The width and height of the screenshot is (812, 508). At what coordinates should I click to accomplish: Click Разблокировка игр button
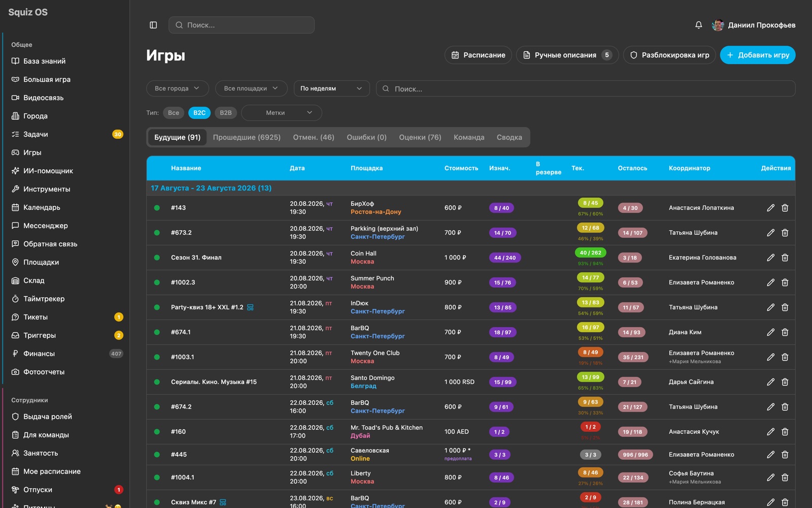pos(669,55)
